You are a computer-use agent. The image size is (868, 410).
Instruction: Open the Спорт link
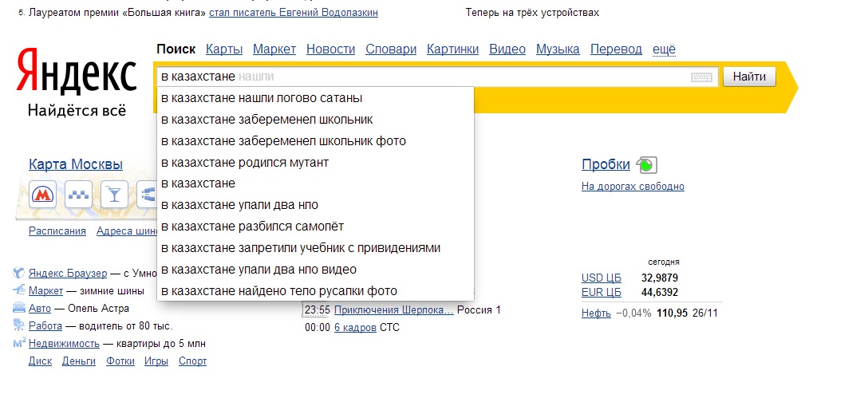tap(192, 361)
